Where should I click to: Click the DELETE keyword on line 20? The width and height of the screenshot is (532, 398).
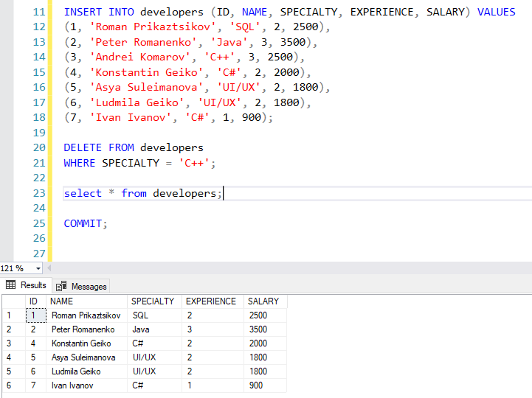click(x=83, y=147)
